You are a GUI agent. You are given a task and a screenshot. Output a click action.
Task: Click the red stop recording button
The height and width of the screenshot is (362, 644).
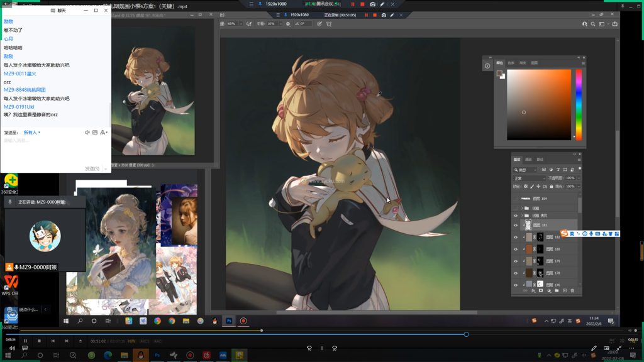362,4
